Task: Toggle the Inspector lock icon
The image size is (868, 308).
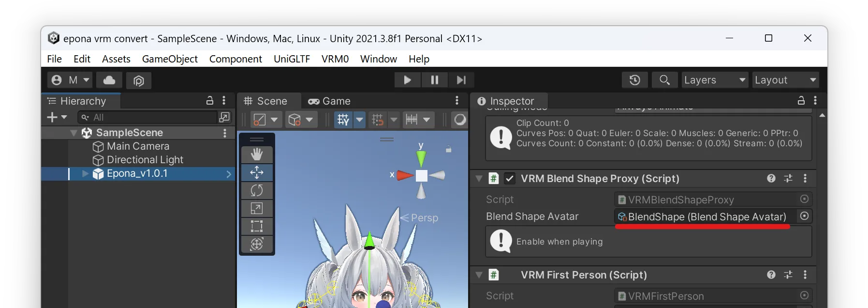Action: (x=801, y=101)
